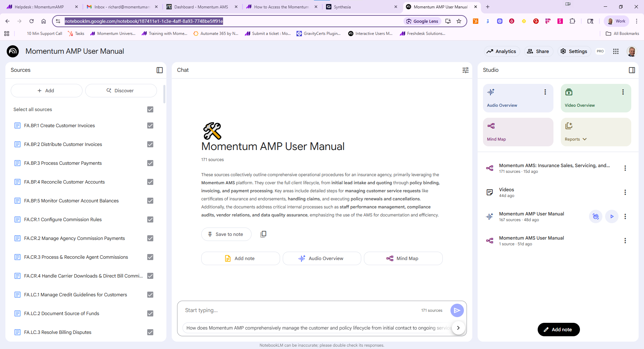This screenshot has width=644, height=349.
Task: Uncheck FA.BP.4 Reconcile Customer Accounts source
Action: pos(150,182)
